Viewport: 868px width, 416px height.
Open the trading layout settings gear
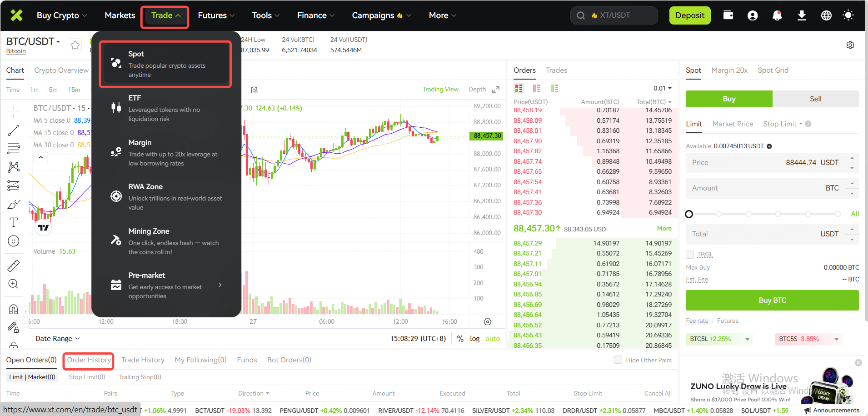850,45
